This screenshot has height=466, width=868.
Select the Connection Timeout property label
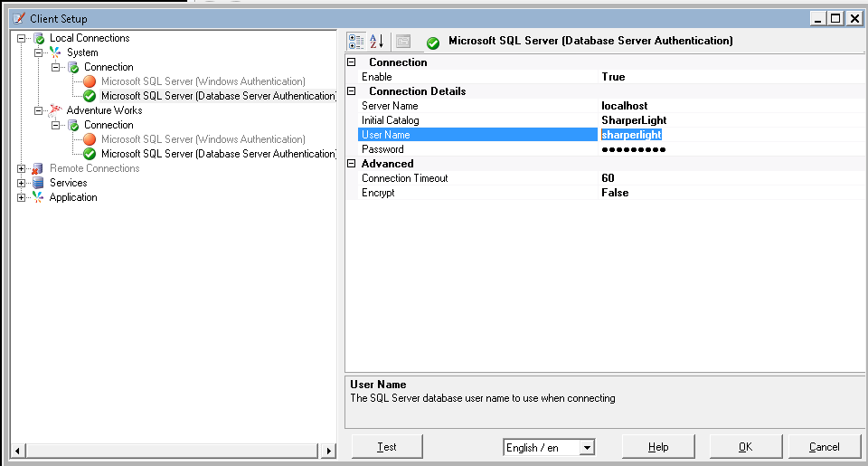(405, 178)
